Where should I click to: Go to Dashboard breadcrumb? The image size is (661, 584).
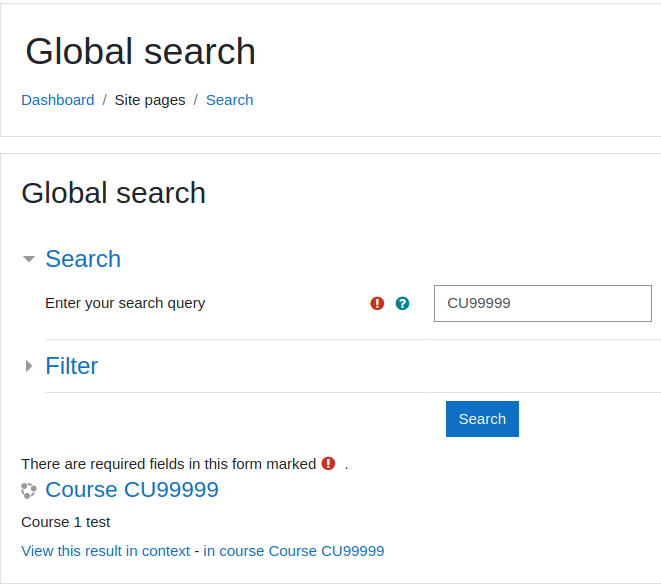pyautogui.click(x=58, y=100)
